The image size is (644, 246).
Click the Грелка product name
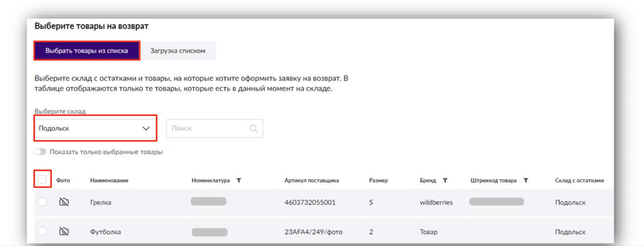tap(100, 202)
